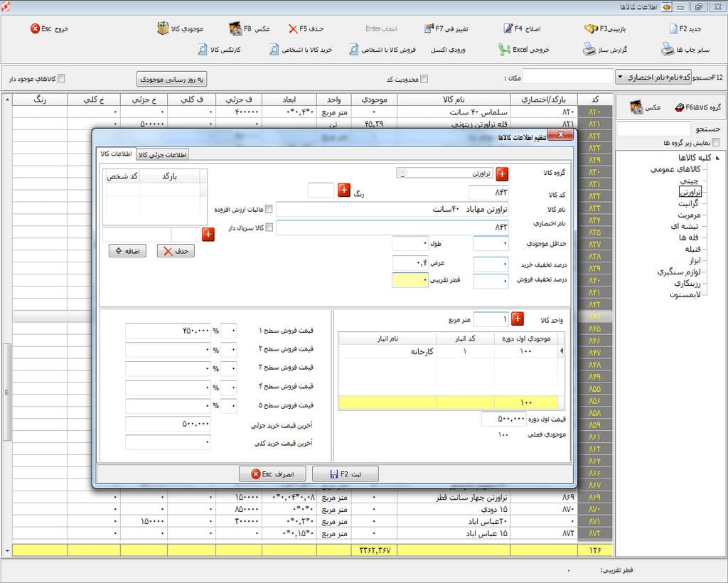The height and width of the screenshot is (583, 728).
Task: Click the photo (عکس) icon in the group panel
Action: 636,107
